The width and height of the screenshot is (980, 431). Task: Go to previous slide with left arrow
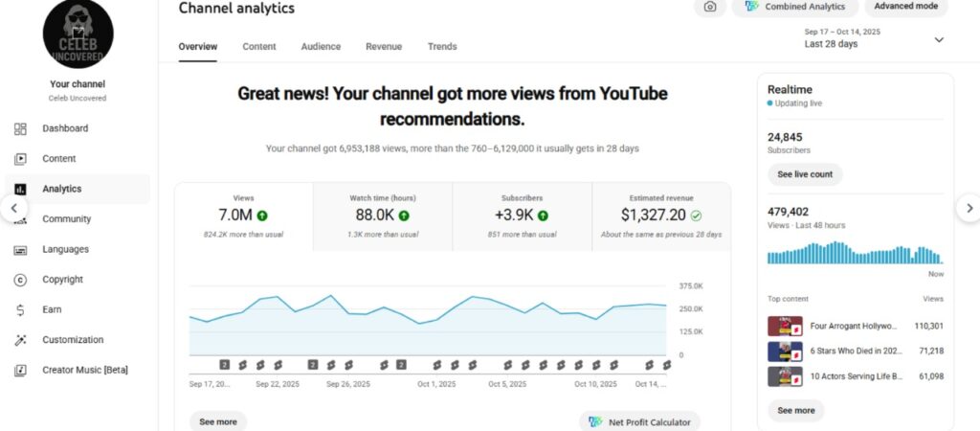(x=12, y=208)
